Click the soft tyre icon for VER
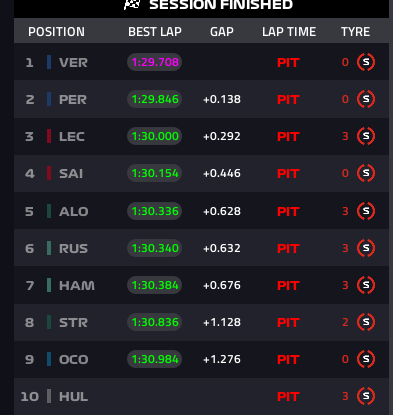Screen dimensions: 393x415 [x=366, y=62]
